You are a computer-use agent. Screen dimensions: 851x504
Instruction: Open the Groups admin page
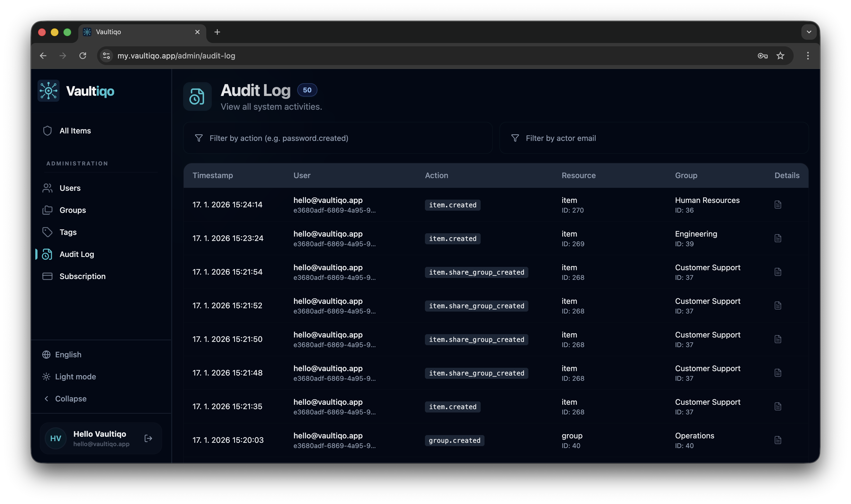(x=72, y=210)
